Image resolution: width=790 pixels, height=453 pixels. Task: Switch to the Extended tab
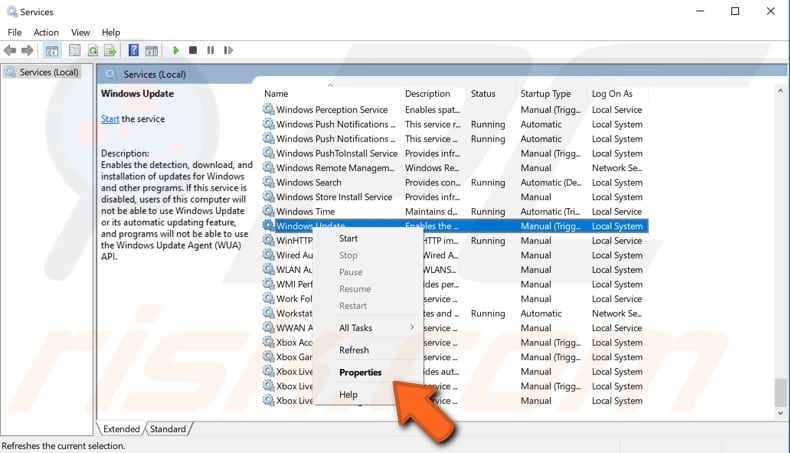[121, 429]
